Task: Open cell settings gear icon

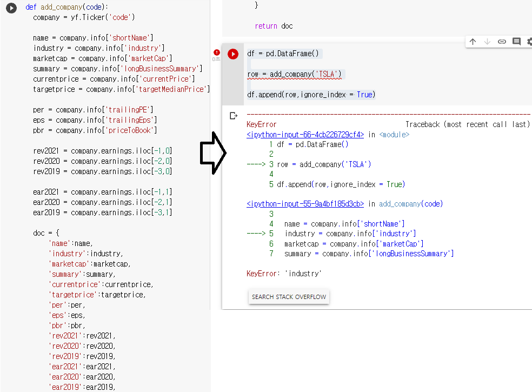Action: click(x=529, y=42)
